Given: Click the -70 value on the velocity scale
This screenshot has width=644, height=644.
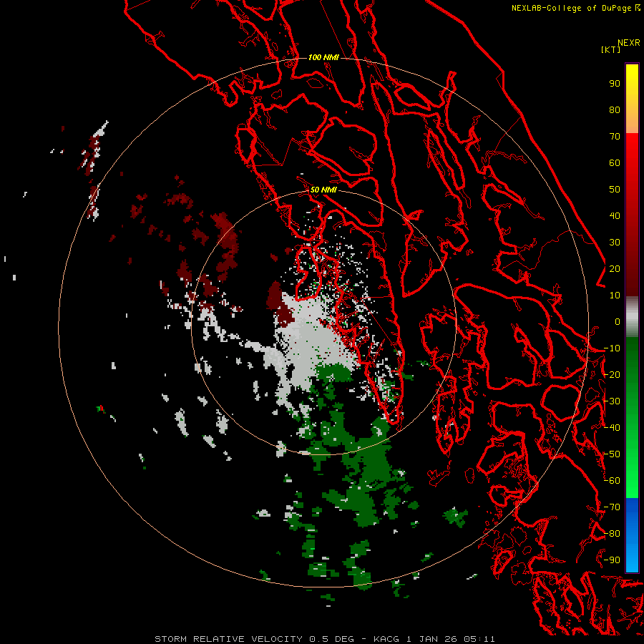Looking at the screenshot, I should [612, 507].
